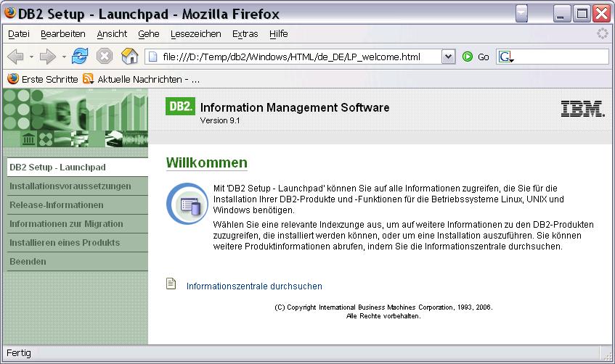Click the Stop loading icon
This screenshot has height=364, width=615.
[105, 57]
